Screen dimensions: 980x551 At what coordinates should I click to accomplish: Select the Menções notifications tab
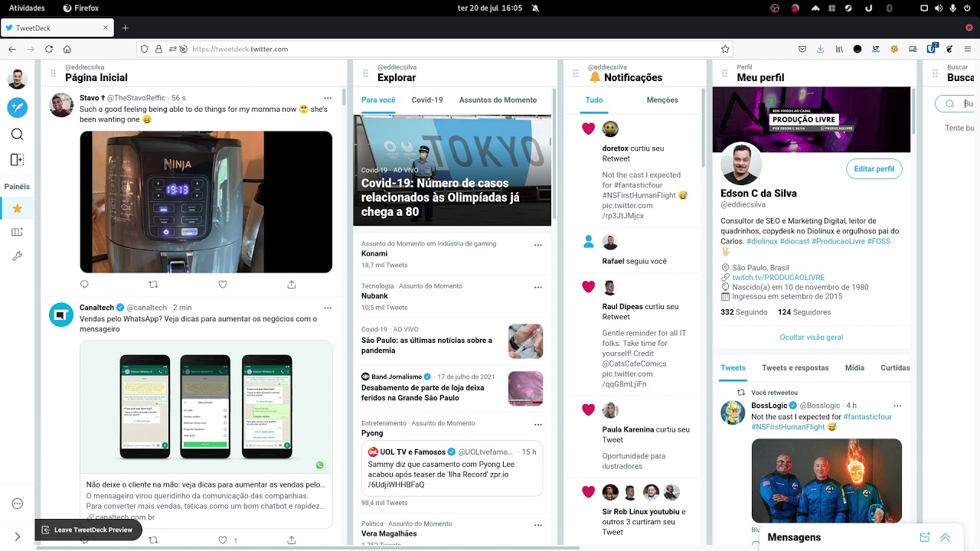[x=662, y=100]
